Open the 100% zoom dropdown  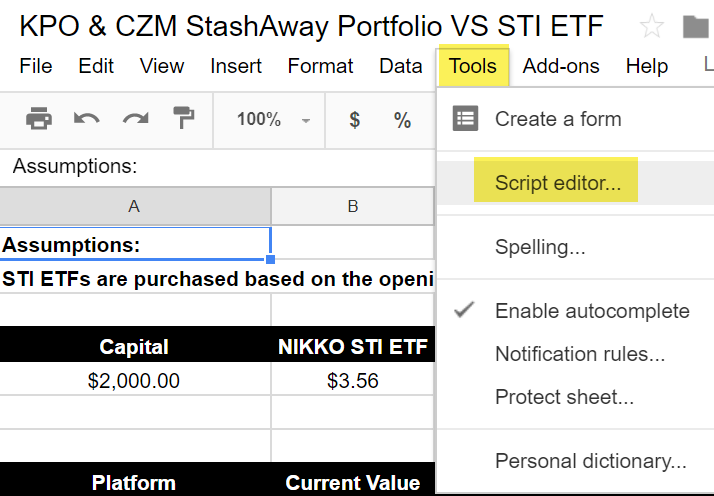pos(273,120)
